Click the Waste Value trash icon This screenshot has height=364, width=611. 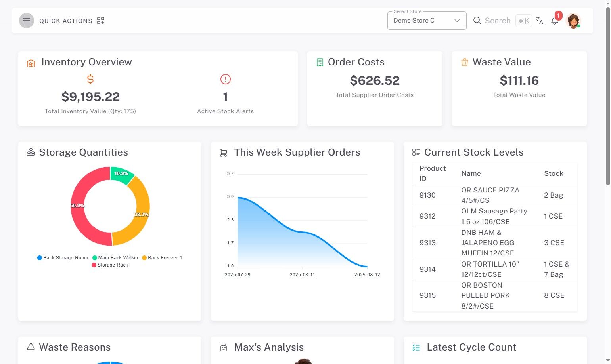(x=465, y=62)
